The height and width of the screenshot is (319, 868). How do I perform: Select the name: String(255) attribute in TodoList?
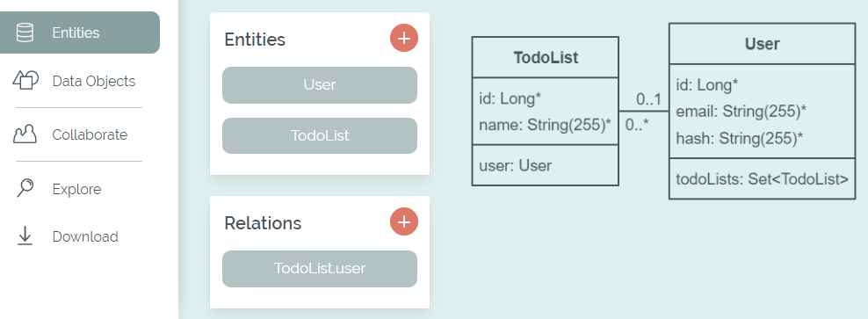tap(546, 125)
